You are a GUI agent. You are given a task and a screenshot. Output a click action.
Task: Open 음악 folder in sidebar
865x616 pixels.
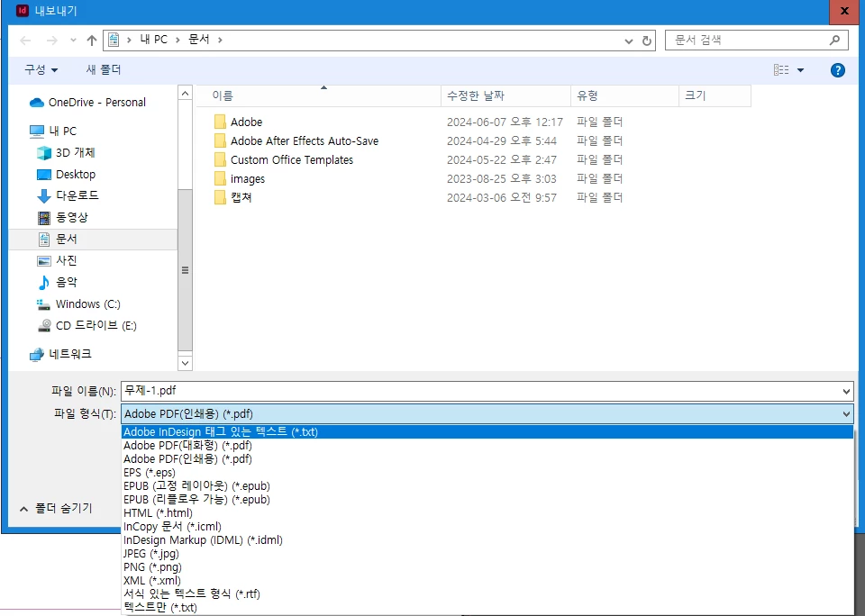click(x=58, y=282)
